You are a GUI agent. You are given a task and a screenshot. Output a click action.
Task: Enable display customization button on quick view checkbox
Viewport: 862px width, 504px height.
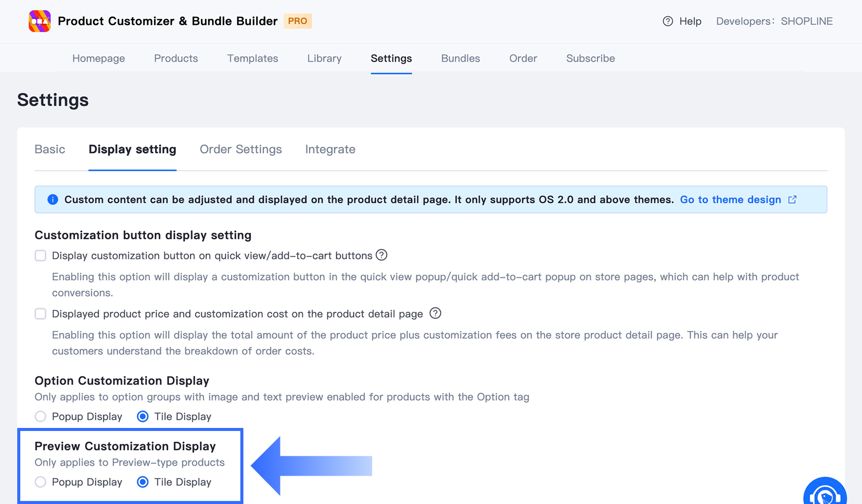coord(41,256)
